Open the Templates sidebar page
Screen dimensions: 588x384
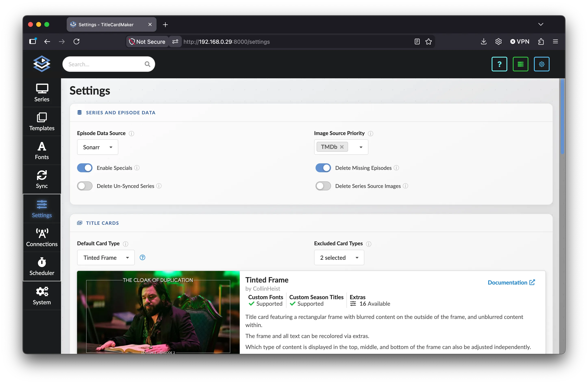click(x=42, y=122)
